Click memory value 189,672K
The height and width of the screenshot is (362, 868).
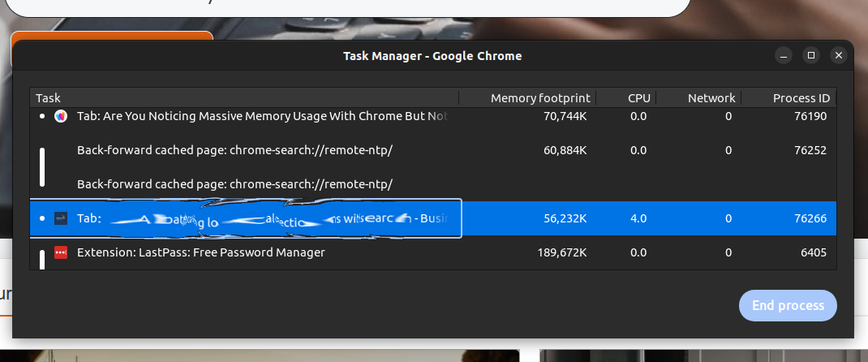562,252
